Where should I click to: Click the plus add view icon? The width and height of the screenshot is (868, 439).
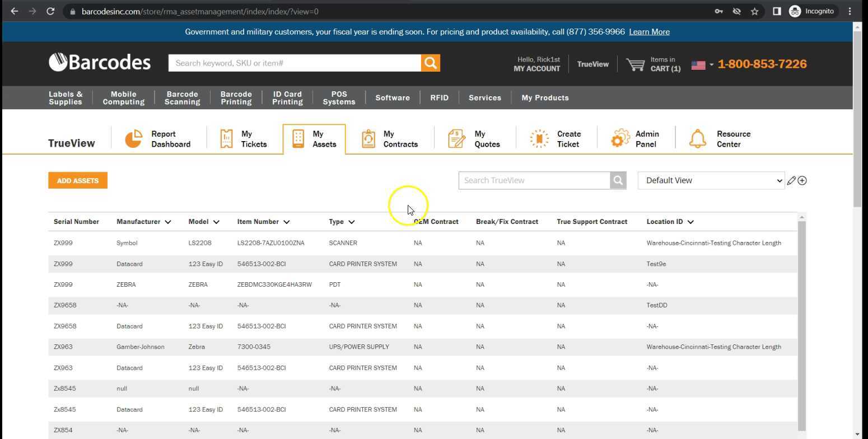(802, 180)
